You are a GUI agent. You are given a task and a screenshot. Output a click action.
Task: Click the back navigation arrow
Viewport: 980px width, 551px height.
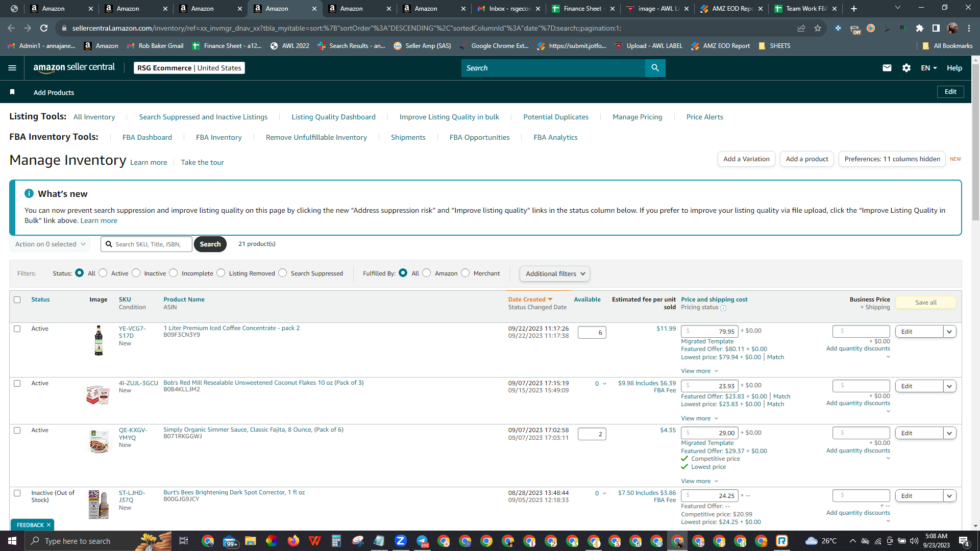11,28
